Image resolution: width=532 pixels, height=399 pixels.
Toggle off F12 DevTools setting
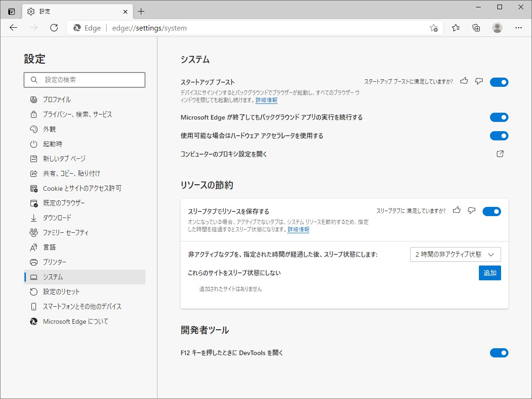pyautogui.click(x=499, y=352)
